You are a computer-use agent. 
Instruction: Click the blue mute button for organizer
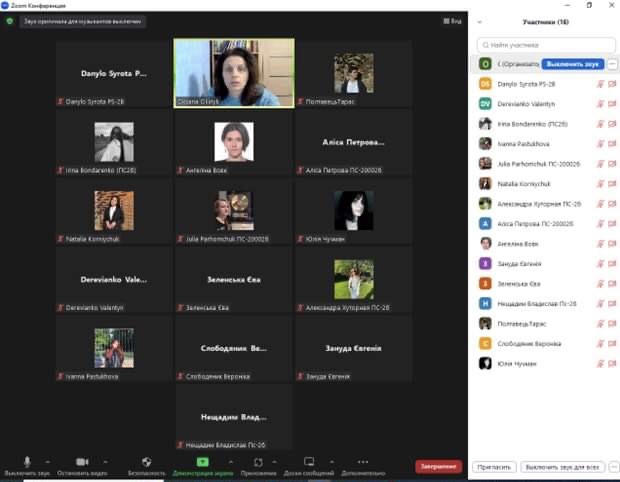point(573,64)
